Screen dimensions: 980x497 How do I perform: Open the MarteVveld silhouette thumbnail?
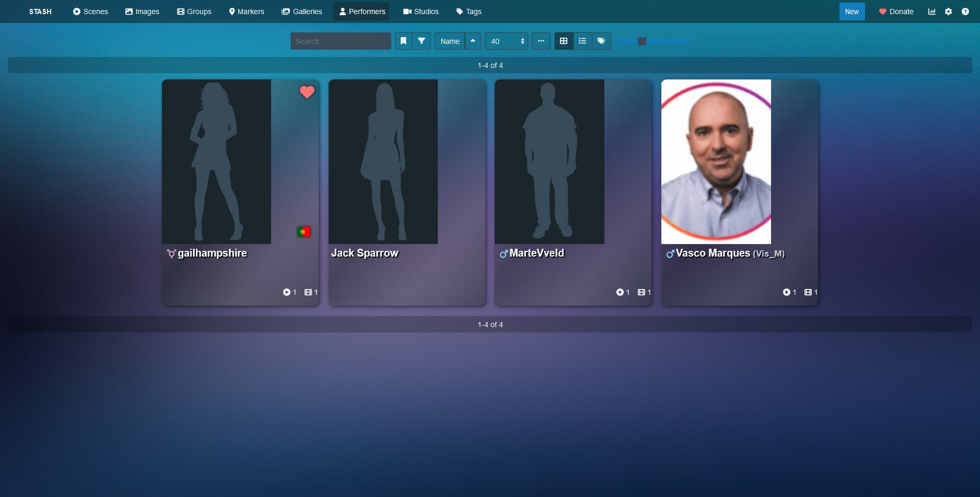pyautogui.click(x=550, y=161)
